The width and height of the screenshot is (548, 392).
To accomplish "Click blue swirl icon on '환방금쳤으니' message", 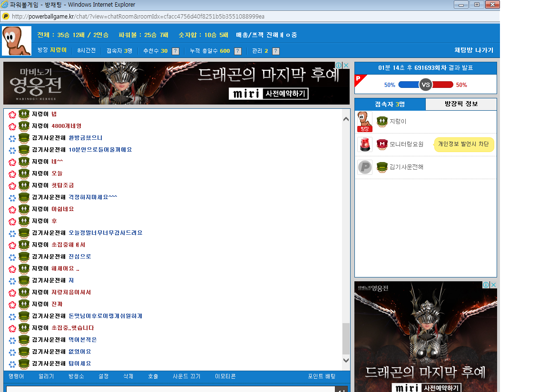I will click(x=12, y=138).
